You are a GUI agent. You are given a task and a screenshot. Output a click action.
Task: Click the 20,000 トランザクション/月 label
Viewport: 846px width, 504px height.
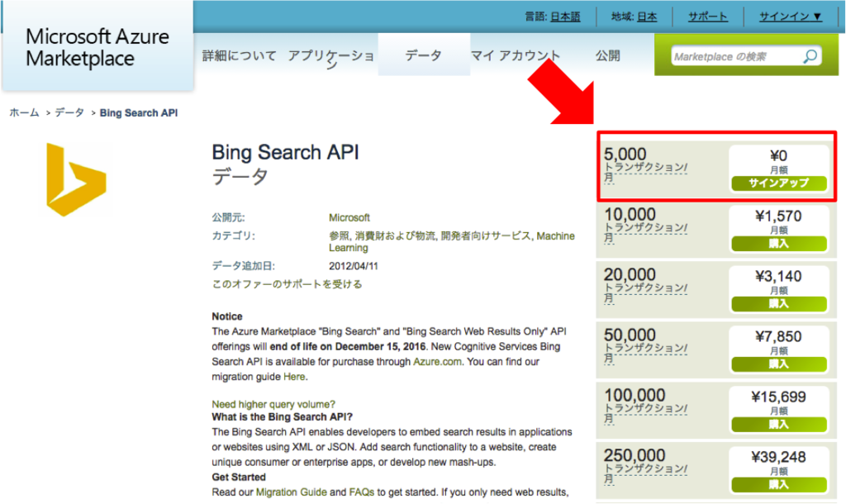(x=645, y=286)
